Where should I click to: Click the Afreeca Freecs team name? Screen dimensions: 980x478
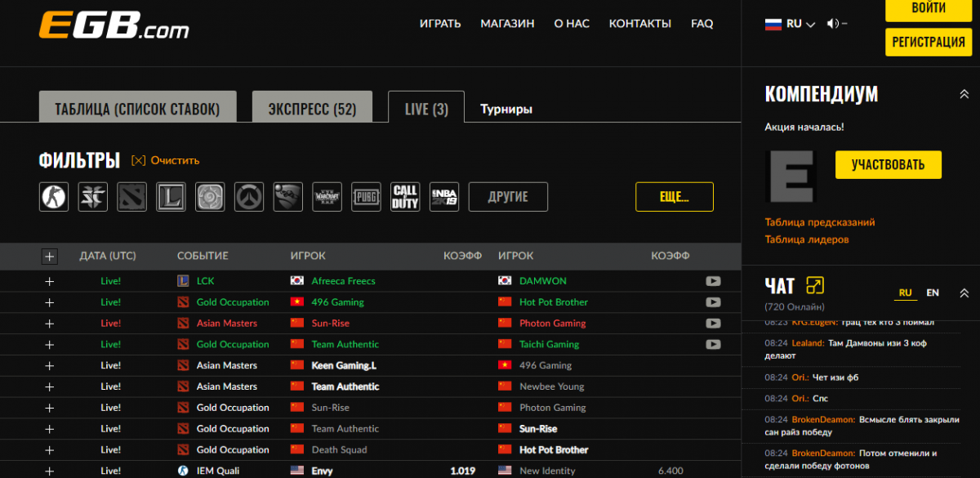pos(344,281)
